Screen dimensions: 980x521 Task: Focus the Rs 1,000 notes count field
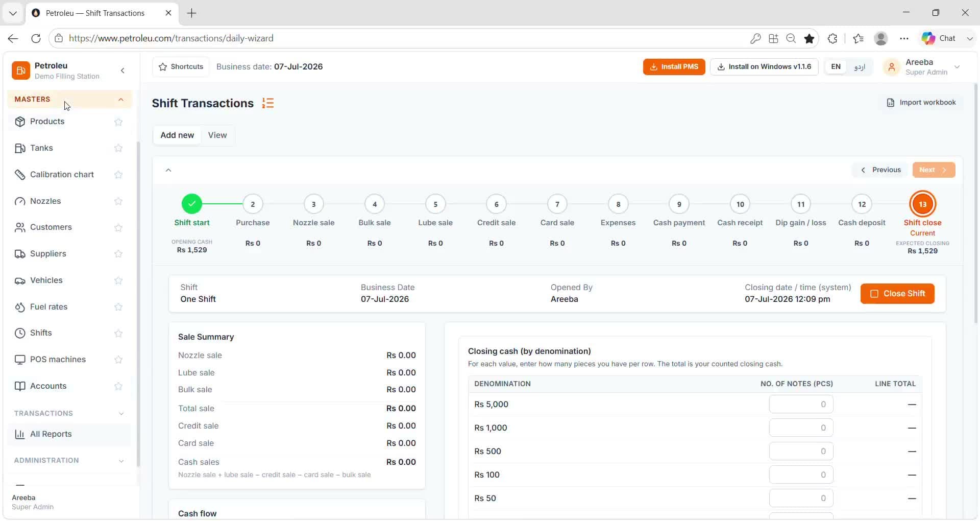[x=801, y=428]
